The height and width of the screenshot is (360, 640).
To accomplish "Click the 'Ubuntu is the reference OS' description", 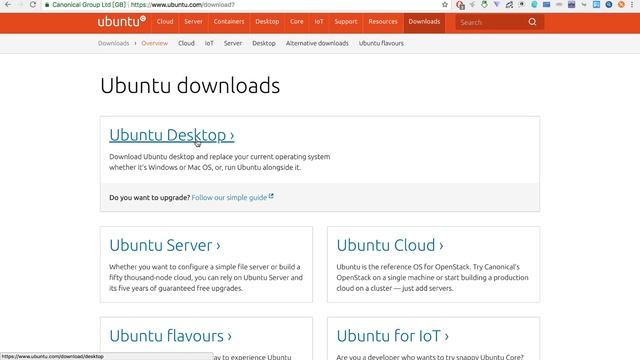I will 432,278.
